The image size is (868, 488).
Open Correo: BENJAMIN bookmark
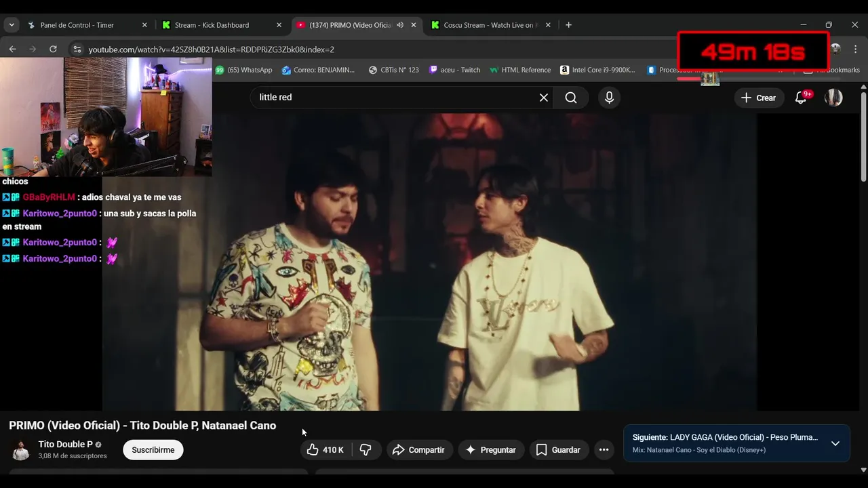[318, 70]
